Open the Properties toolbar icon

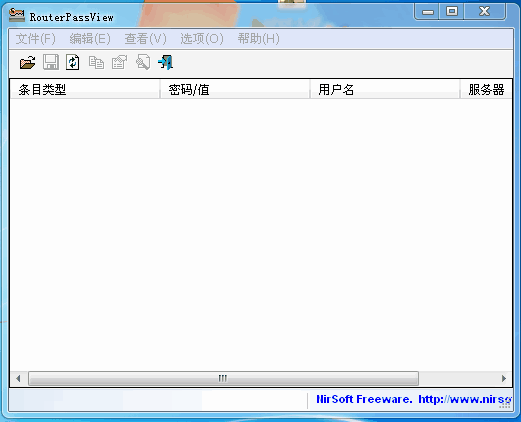tap(119, 62)
